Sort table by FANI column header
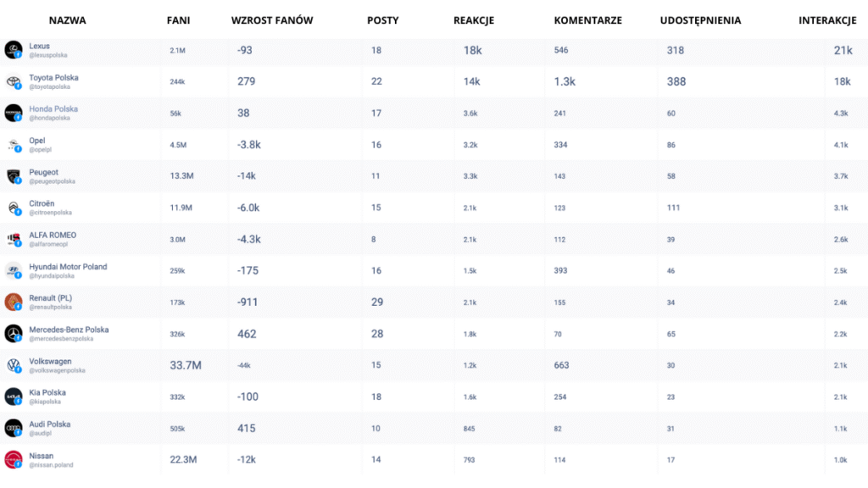Screen dimensions: 868x488 tap(178, 20)
